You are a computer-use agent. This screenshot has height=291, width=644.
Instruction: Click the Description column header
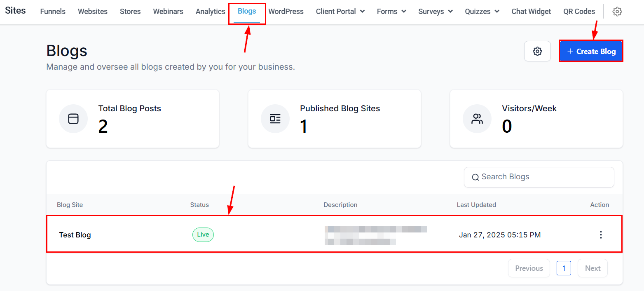coord(340,205)
